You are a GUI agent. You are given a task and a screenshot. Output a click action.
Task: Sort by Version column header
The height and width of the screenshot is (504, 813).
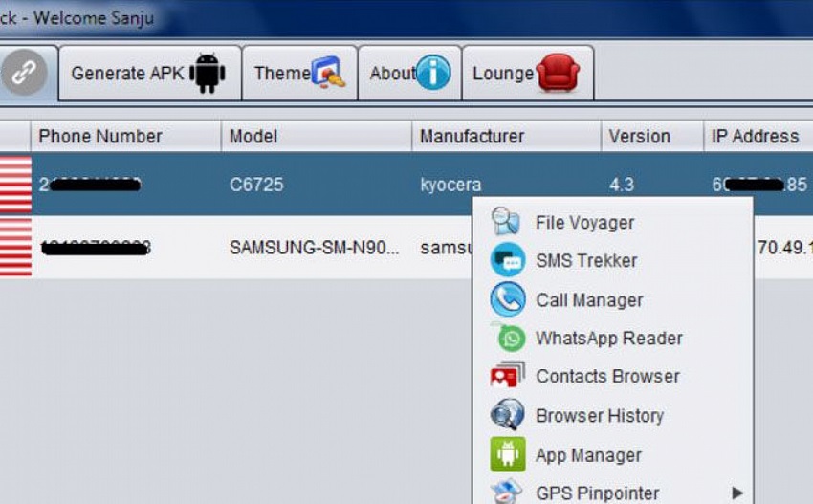tap(652, 137)
